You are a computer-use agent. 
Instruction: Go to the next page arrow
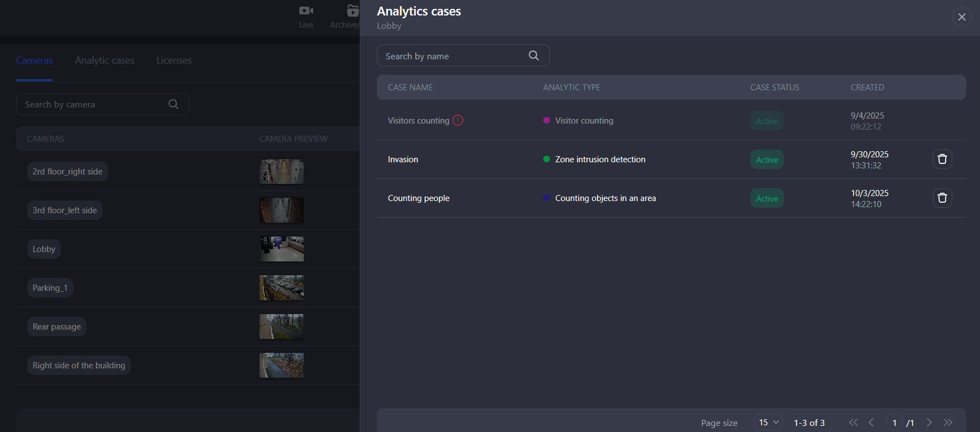coord(930,423)
